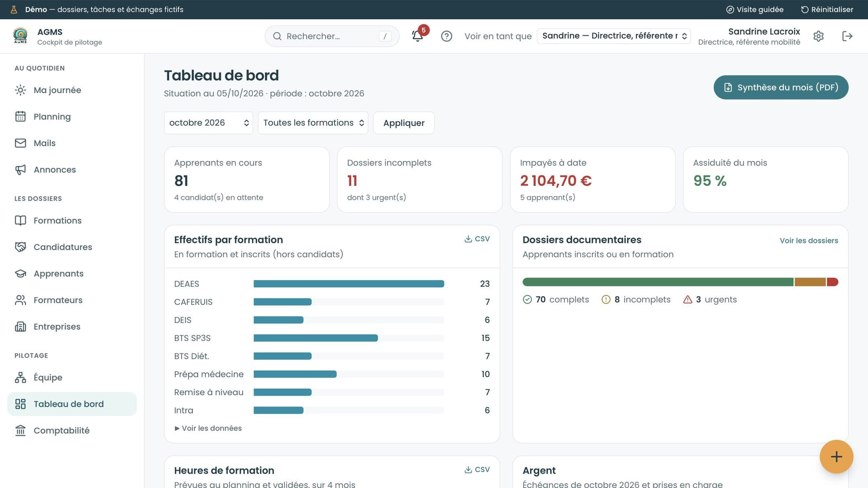
Task: Open the Impayés à date card
Action: coord(593,180)
